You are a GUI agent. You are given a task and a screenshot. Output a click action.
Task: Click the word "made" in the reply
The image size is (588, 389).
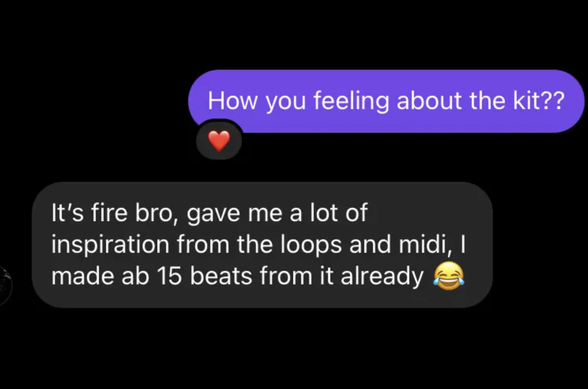coord(82,276)
